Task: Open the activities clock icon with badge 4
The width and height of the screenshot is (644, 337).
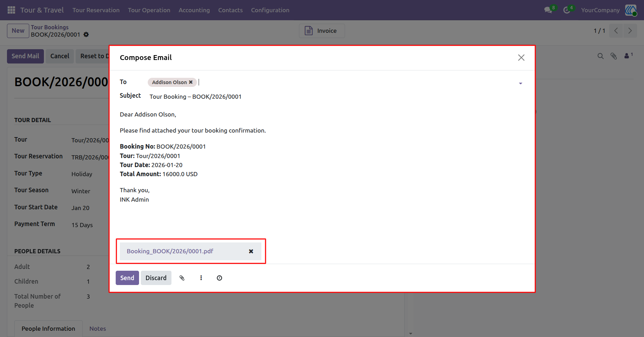Action: pos(567,10)
